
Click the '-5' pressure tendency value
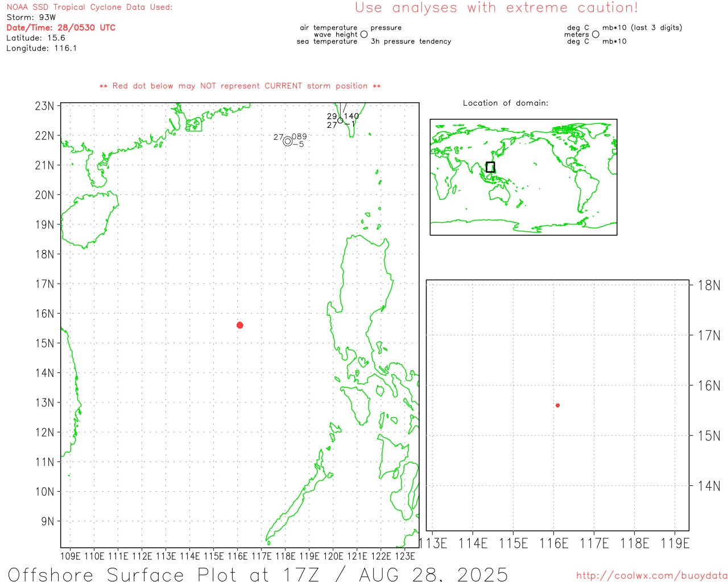298,144
